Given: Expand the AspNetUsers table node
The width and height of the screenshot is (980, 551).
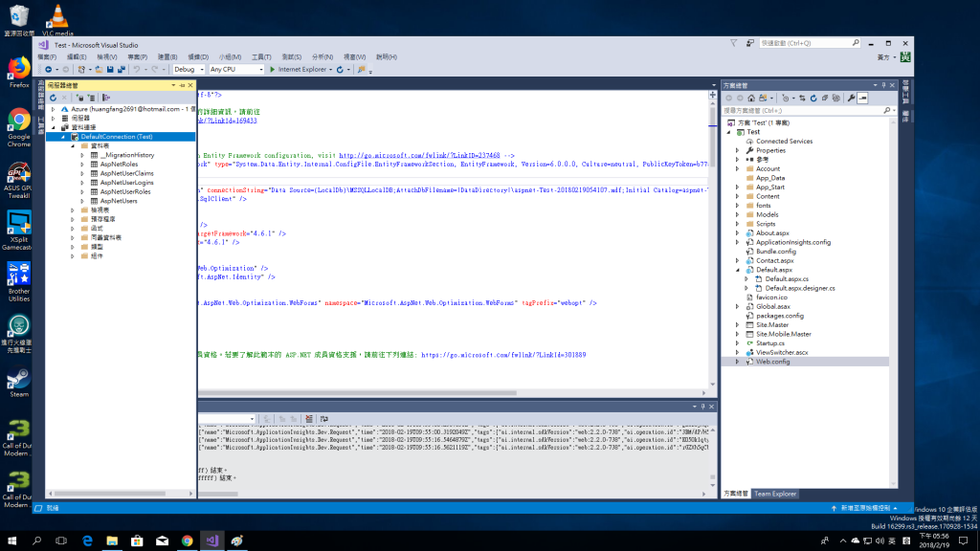Looking at the screenshot, I should click(82, 201).
